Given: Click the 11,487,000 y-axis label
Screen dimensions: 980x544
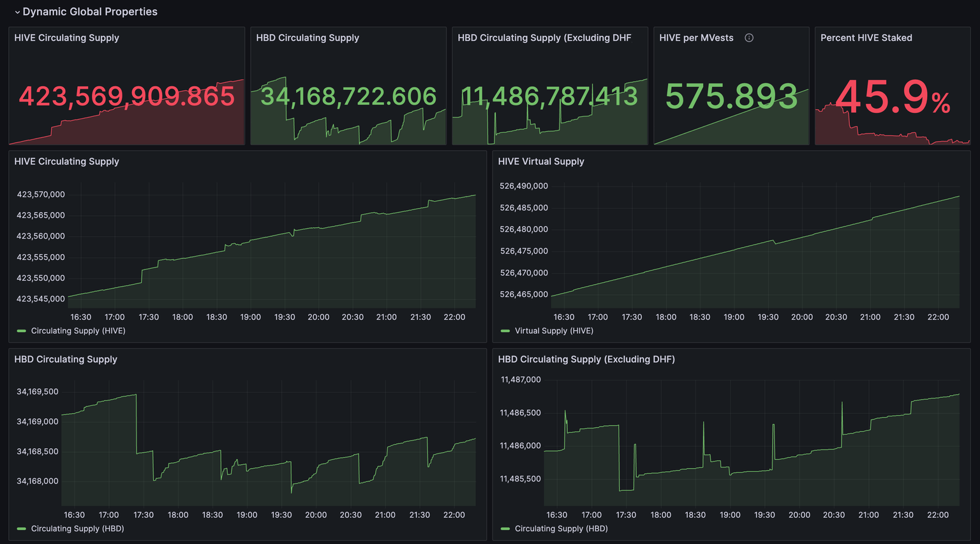Looking at the screenshot, I should 521,379.
